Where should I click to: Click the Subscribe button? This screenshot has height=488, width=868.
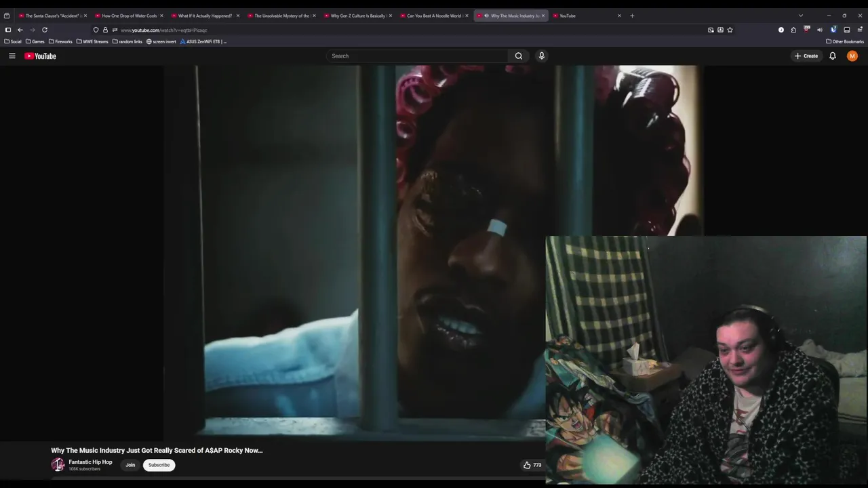[x=159, y=465]
